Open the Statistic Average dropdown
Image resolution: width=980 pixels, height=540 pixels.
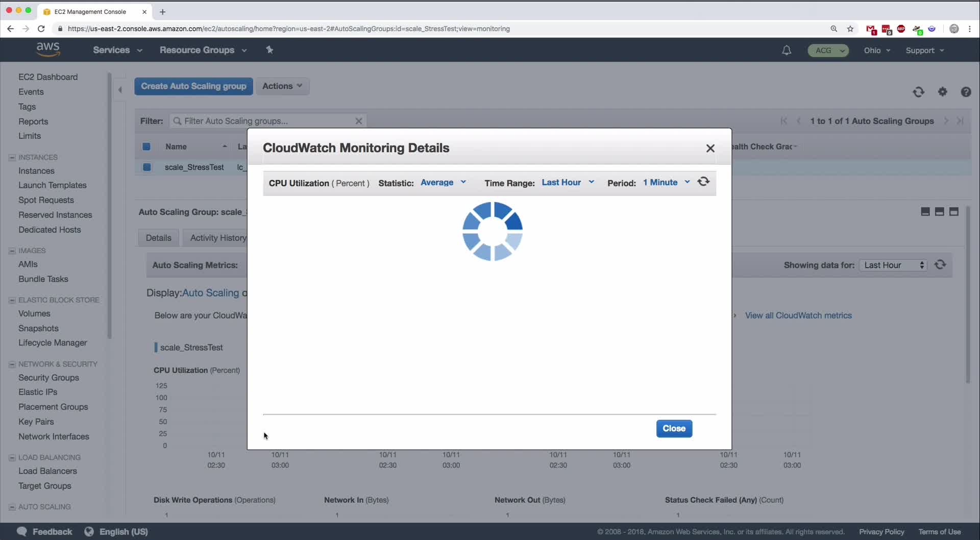(443, 182)
